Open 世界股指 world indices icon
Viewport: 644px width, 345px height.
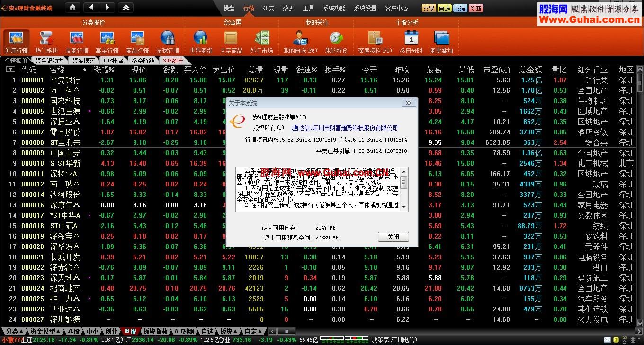[201, 42]
